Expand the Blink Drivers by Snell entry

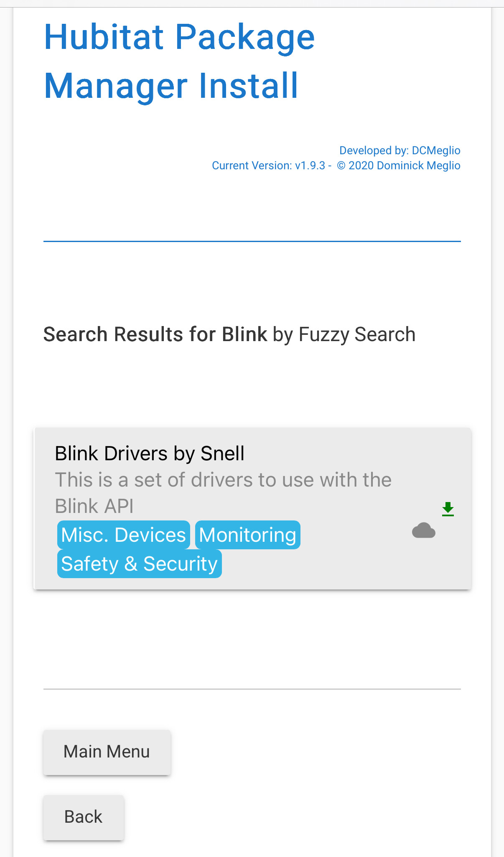(149, 453)
